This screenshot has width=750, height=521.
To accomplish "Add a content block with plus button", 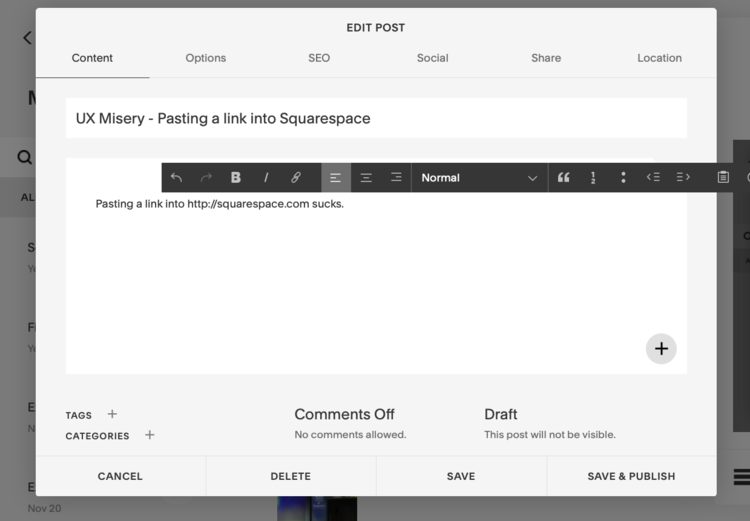I will pyautogui.click(x=661, y=349).
